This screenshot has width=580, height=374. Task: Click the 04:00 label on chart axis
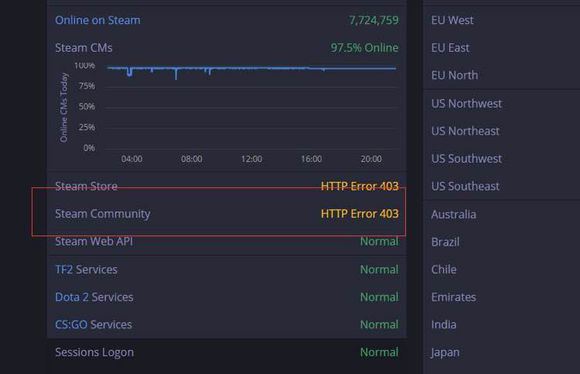tap(132, 159)
